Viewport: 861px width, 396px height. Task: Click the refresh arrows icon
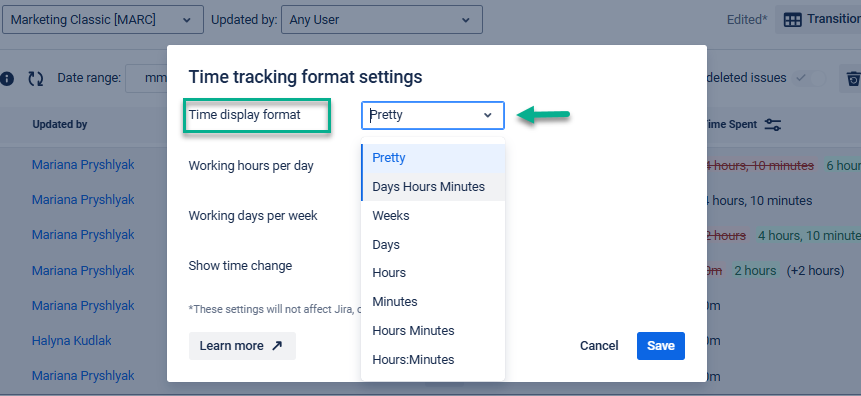coord(36,79)
